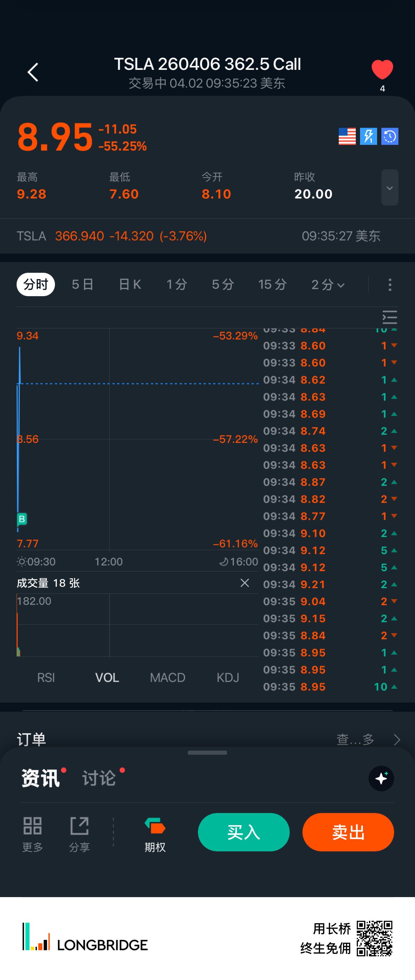Switch to the 5日 chart tab

pos(83,284)
